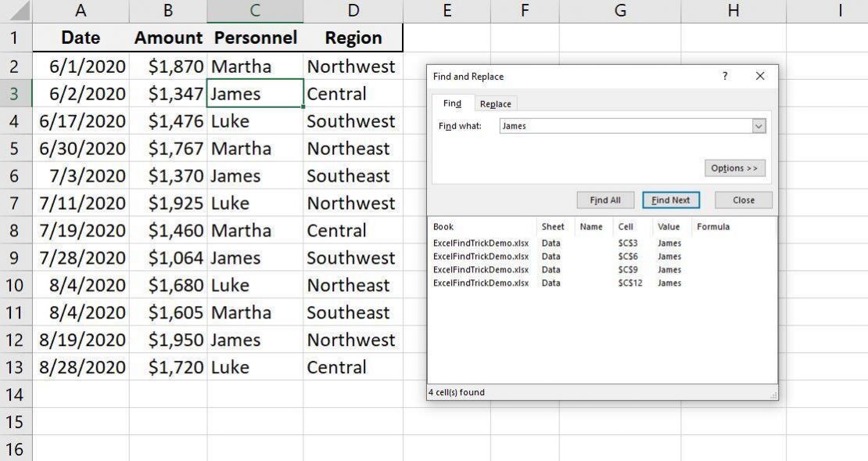Click the Find Next button
The width and height of the screenshot is (868, 461).
(x=670, y=200)
